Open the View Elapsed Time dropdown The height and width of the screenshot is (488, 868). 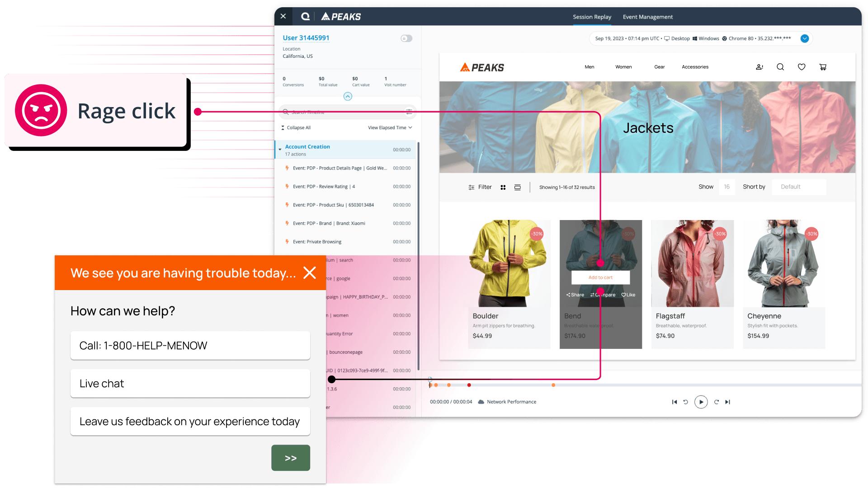coord(390,127)
